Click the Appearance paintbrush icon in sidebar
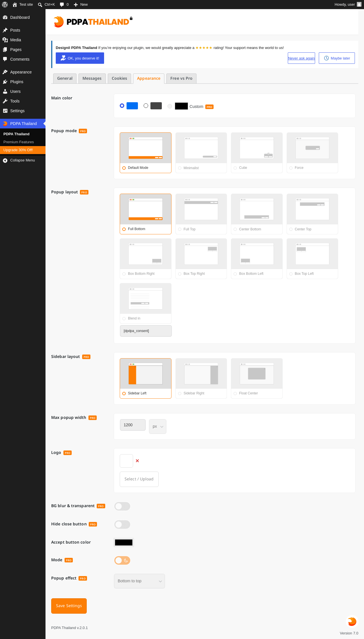364x639 pixels. (x=5, y=72)
